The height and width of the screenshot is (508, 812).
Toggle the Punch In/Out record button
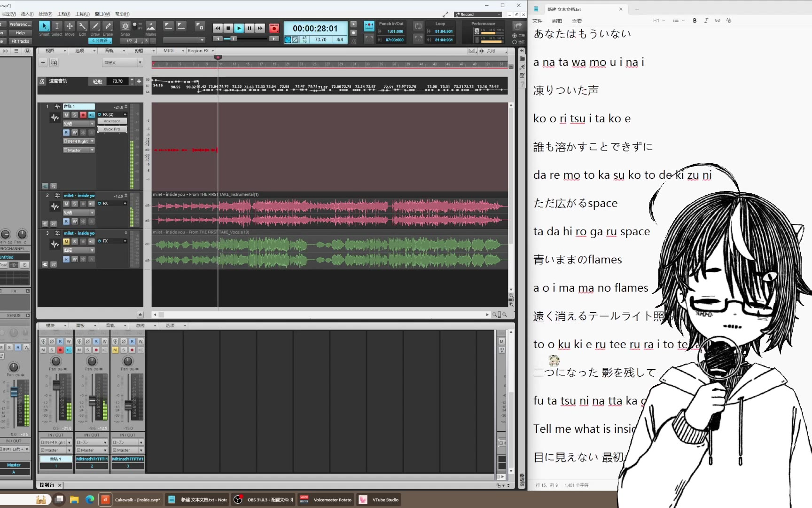point(369,26)
